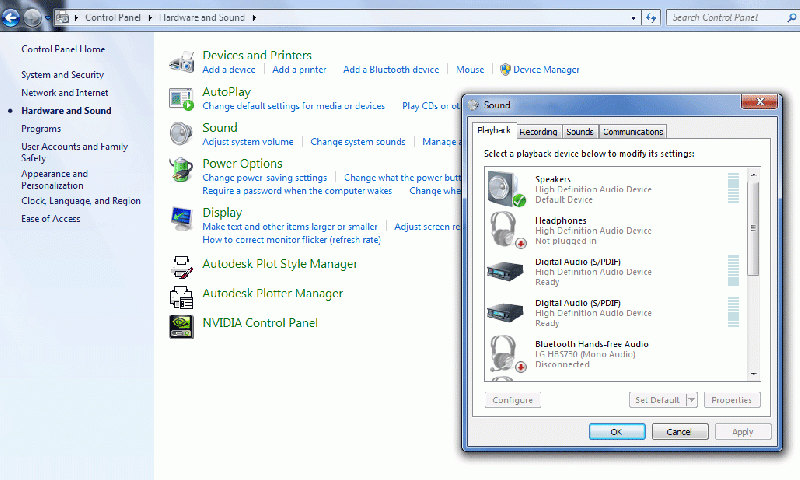Click the Sound speaker icon in Control Panel
800x480 pixels.
[x=181, y=134]
